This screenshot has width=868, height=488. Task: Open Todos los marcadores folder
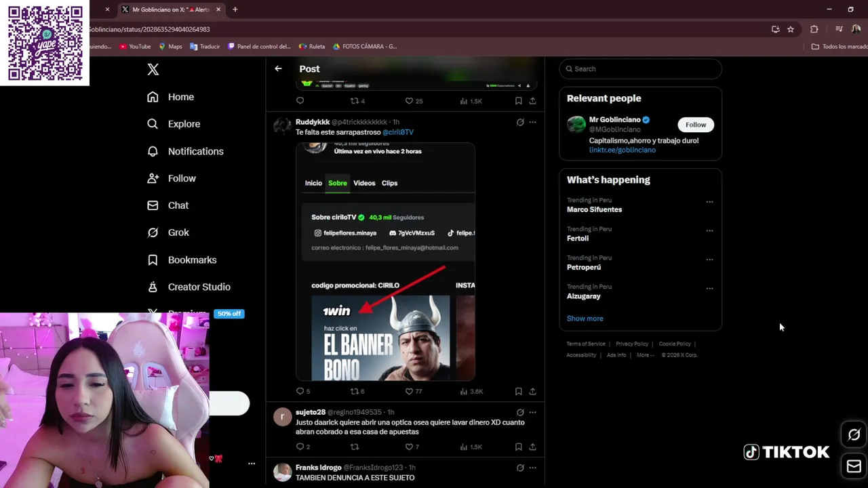840,47
